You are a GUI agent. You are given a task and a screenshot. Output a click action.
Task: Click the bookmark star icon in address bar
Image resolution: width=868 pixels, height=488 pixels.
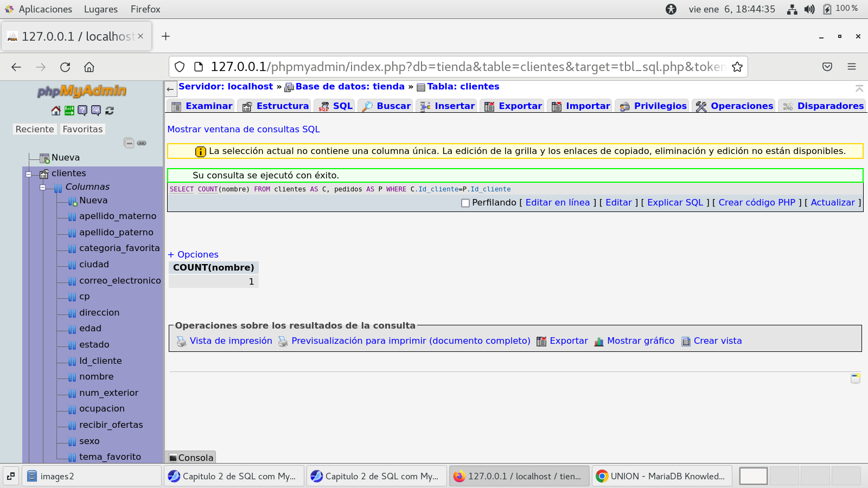click(737, 67)
